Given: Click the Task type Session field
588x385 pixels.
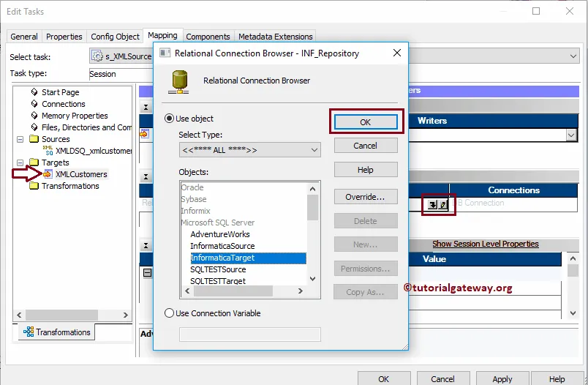Looking at the screenshot, I should (121, 74).
